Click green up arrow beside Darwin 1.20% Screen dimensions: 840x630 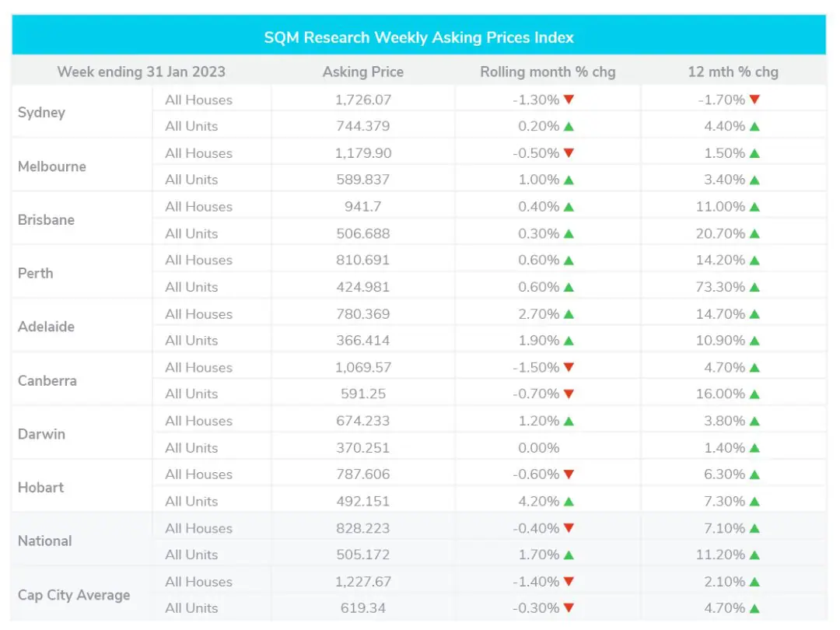point(569,421)
